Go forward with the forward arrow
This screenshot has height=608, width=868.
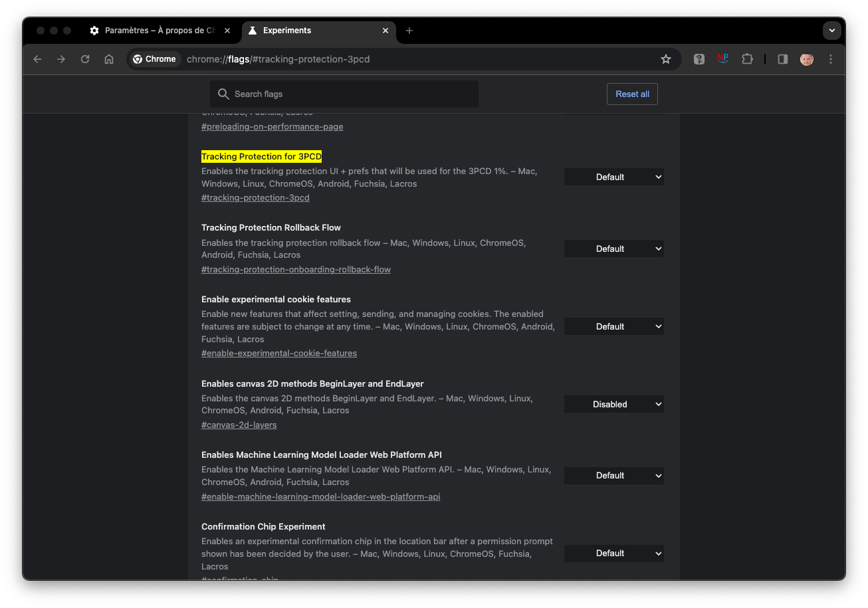pyautogui.click(x=61, y=59)
